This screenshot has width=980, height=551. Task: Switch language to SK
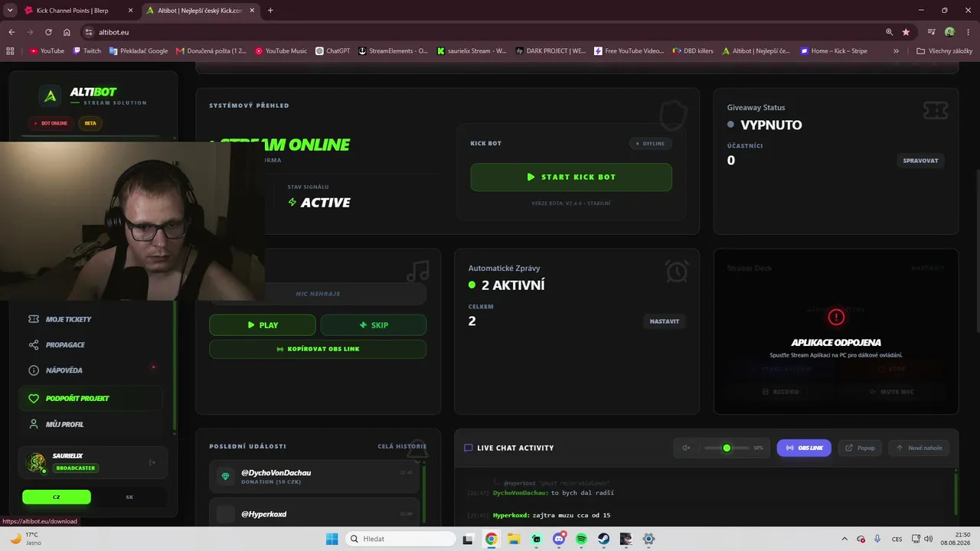[x=129, y=497]
